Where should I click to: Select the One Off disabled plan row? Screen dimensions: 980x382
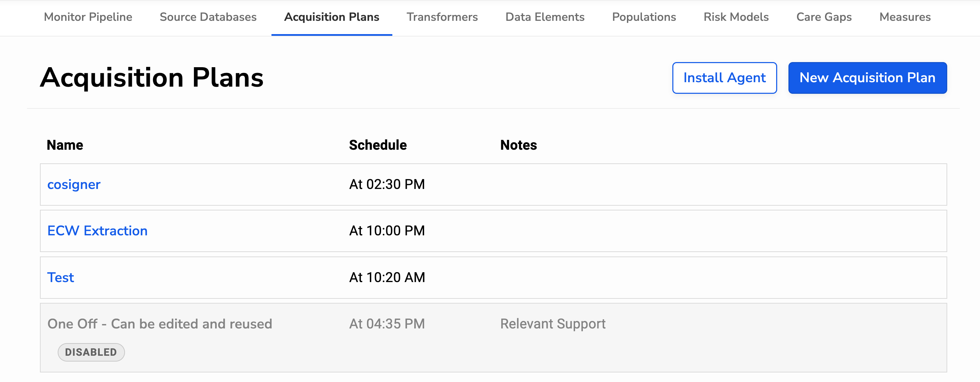[x=160, y=324]
